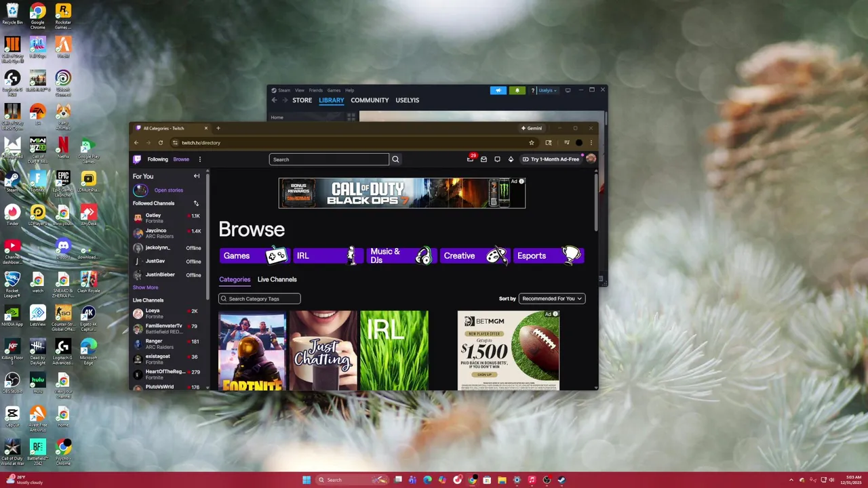Click the Windows Start button
868x488 pixels.
pyautogui.click(x=307, y=480)
